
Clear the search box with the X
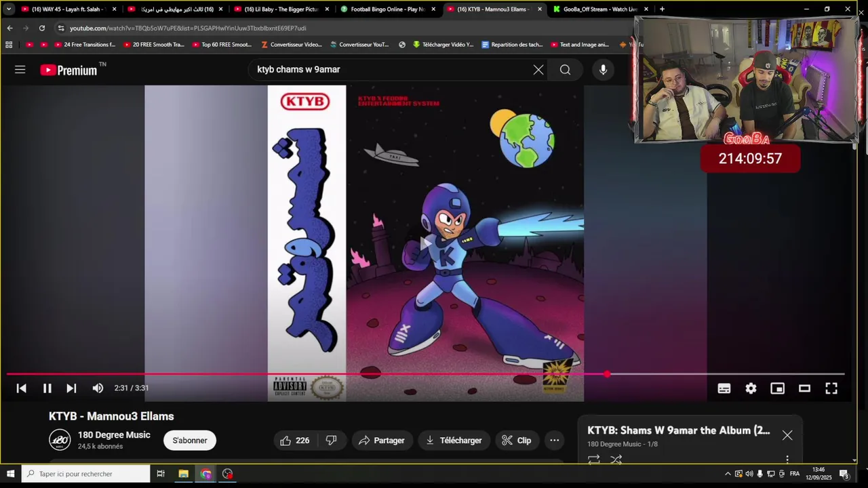coord(538,70)
